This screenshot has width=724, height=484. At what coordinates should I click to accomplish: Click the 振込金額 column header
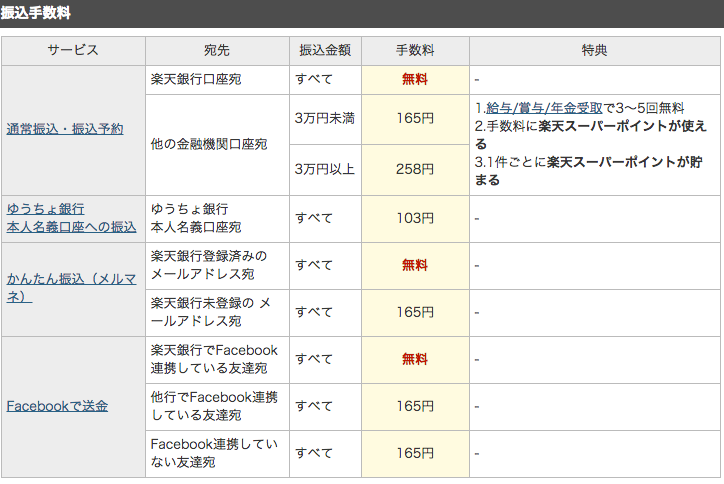point(325,50)
